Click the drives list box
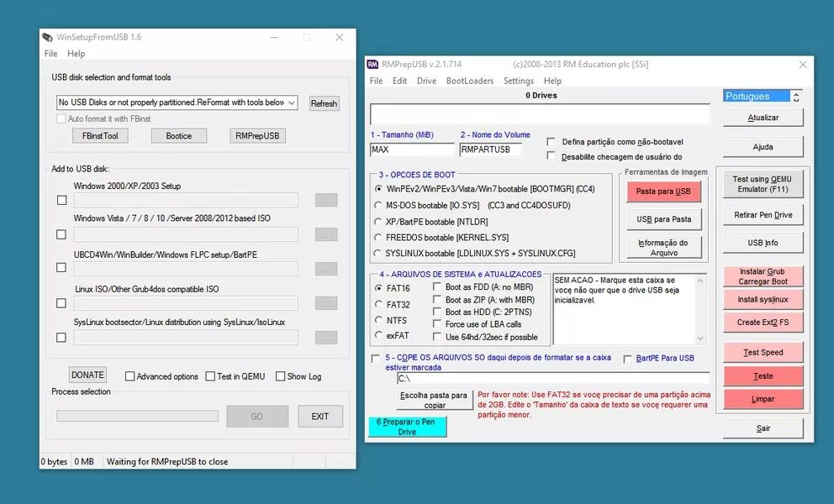The width and height of the screenshot is (834, 504). 540,113
